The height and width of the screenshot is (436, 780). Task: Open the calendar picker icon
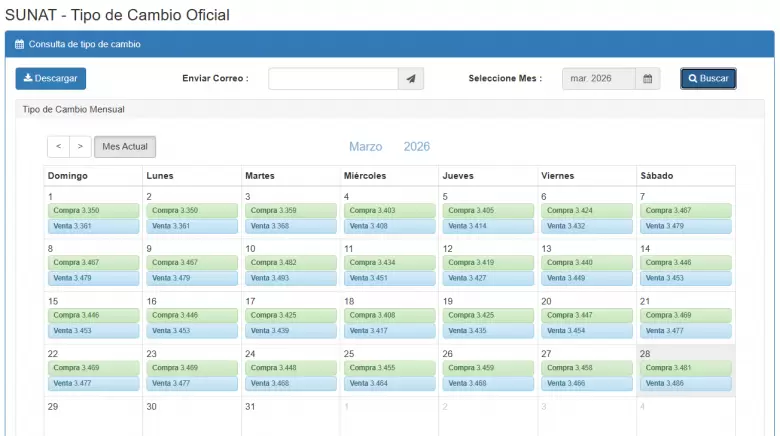pyautogui.click(x=648, y=79)
